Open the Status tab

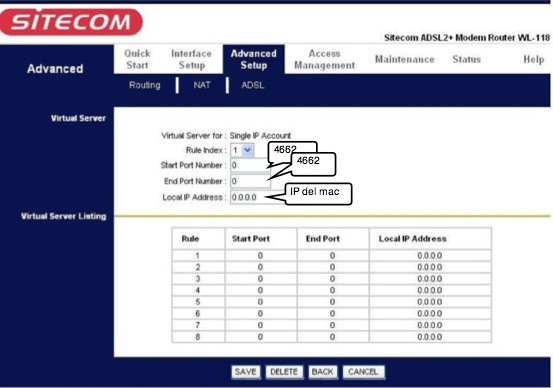tap(467, 59)
